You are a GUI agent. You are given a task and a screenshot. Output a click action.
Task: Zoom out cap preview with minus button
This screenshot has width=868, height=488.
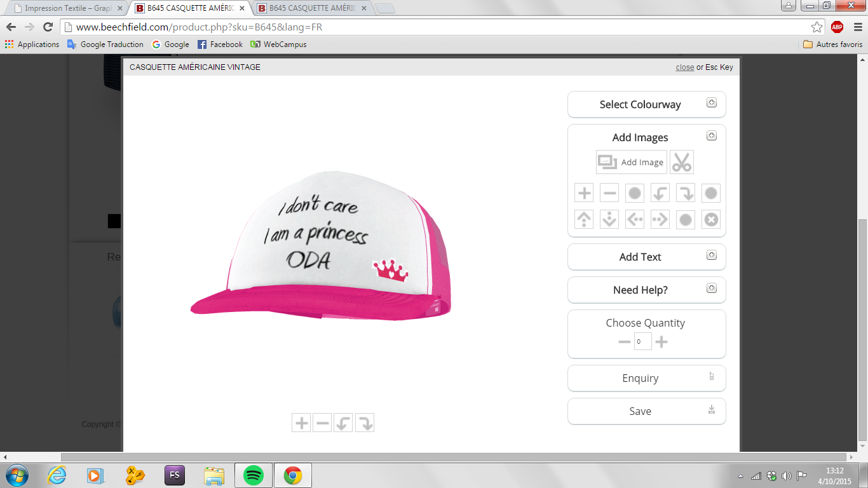coord(322,423)
